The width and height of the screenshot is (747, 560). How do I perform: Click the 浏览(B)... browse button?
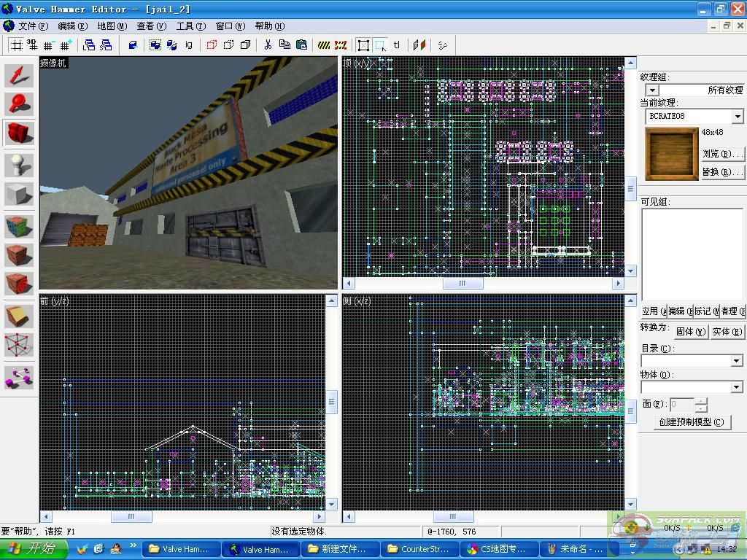click(x=722, y=154)
